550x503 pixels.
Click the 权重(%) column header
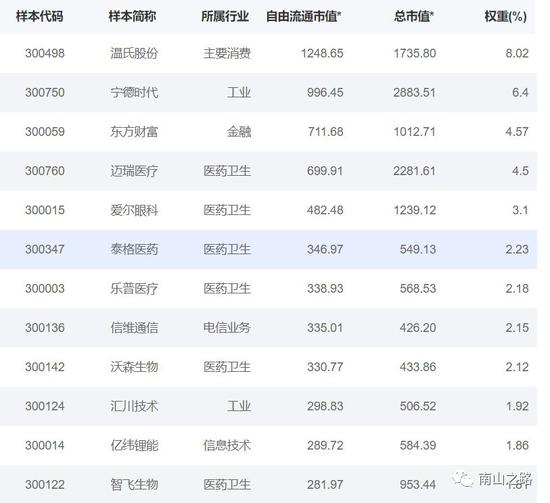point(505,16)
